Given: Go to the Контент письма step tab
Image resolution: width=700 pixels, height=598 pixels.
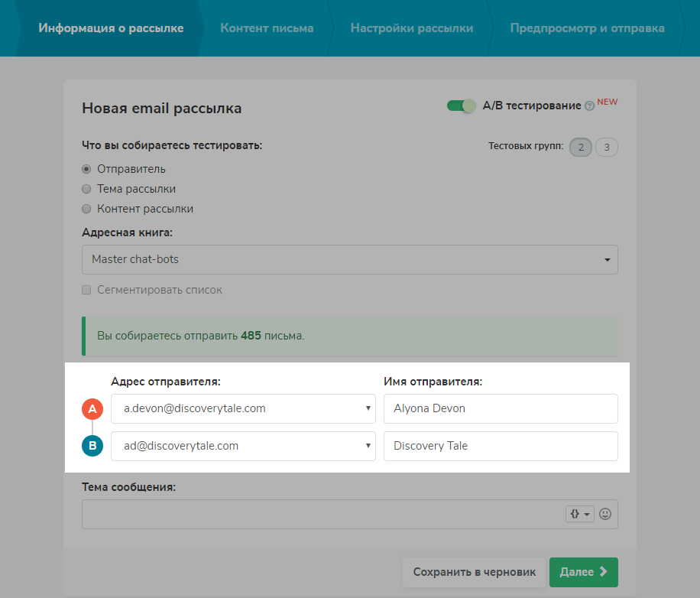Looking at the screenshot, I should [x=267, y=28].
